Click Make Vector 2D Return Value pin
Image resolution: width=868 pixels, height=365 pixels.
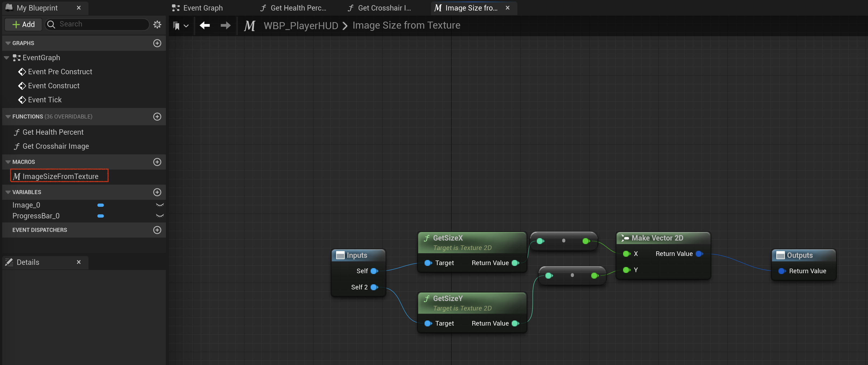pos(699,254)
